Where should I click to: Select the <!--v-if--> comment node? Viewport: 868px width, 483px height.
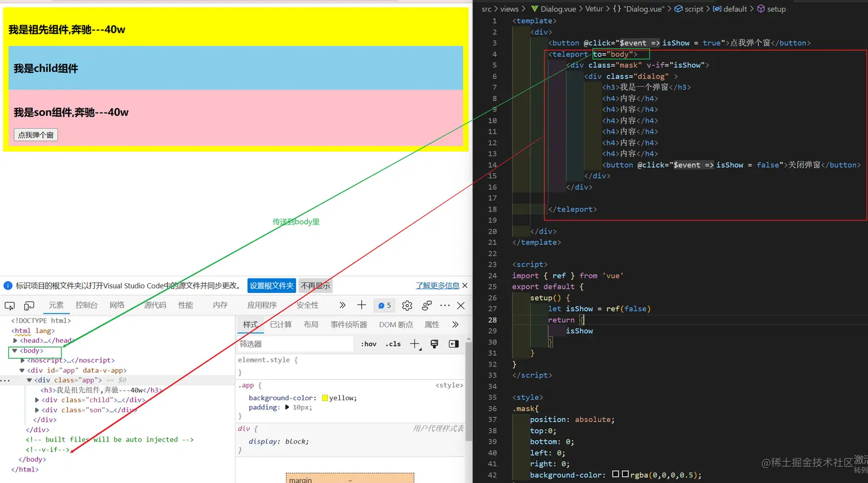(48, 450)
